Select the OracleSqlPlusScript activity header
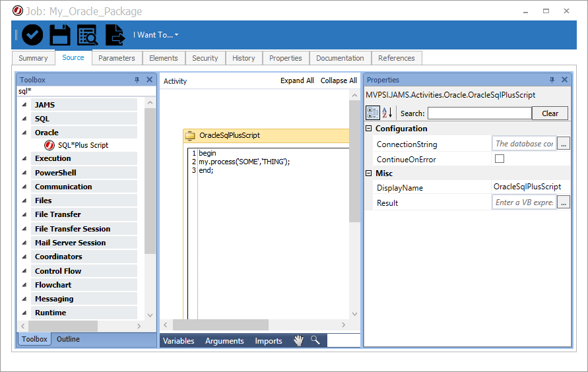The image size is (588, 372). coord(266,135)
